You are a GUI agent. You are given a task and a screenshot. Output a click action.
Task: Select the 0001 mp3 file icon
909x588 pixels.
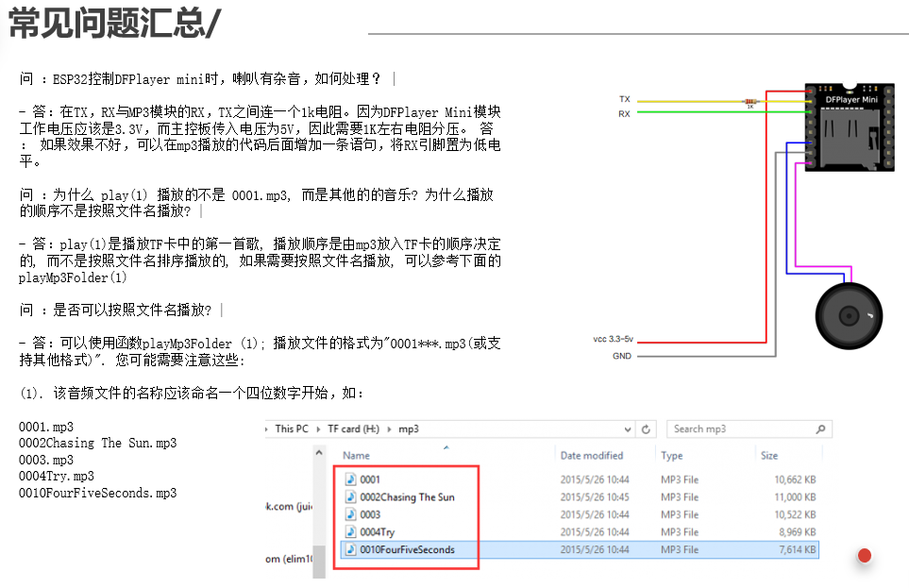[x=350, y=479]
